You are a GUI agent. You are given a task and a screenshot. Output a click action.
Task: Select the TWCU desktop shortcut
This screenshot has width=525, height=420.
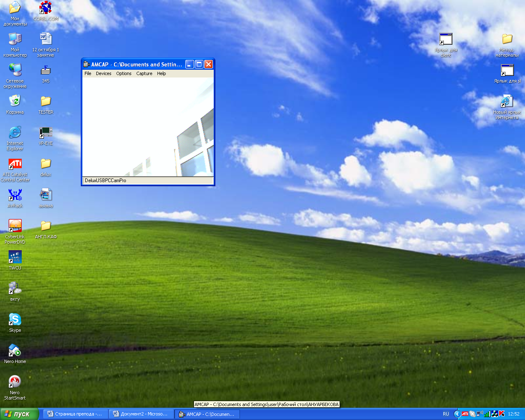click(15, 260)
